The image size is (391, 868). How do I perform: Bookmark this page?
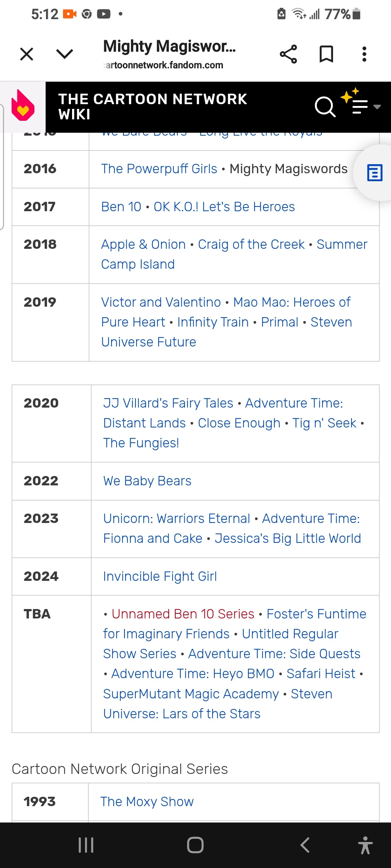[326, 54]
